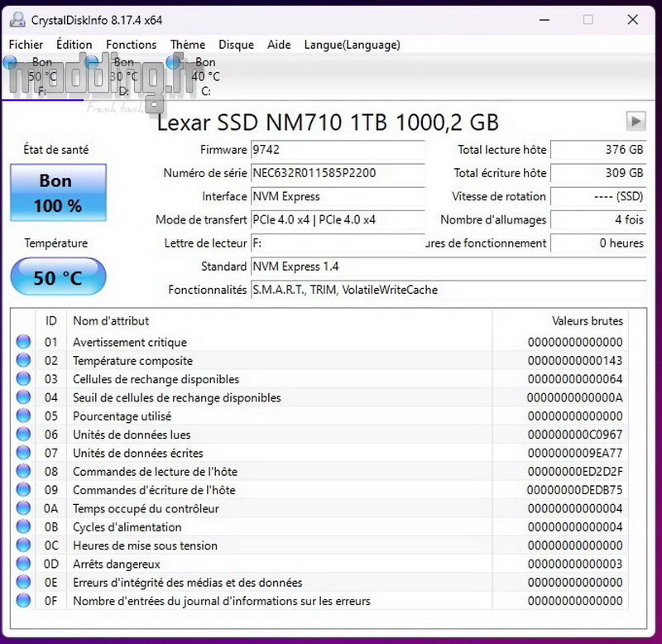
Task: Click raw value 00000000ED2D2F
Action: (575, 472)
